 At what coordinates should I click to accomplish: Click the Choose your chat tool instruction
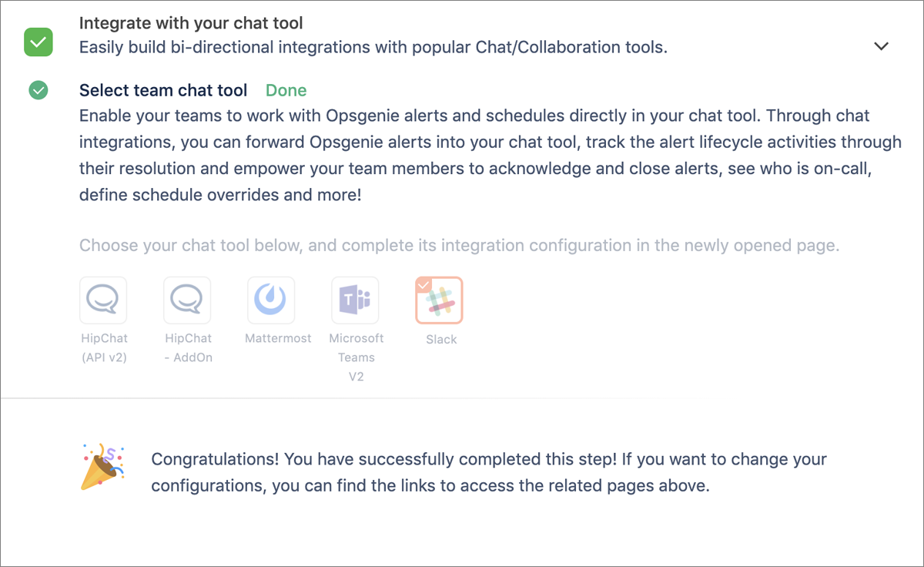459,246
